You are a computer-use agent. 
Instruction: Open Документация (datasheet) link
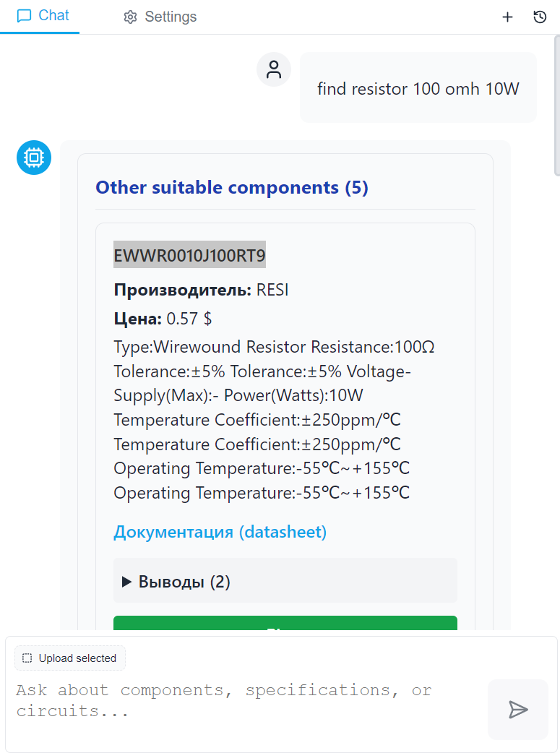pos(220,533)
